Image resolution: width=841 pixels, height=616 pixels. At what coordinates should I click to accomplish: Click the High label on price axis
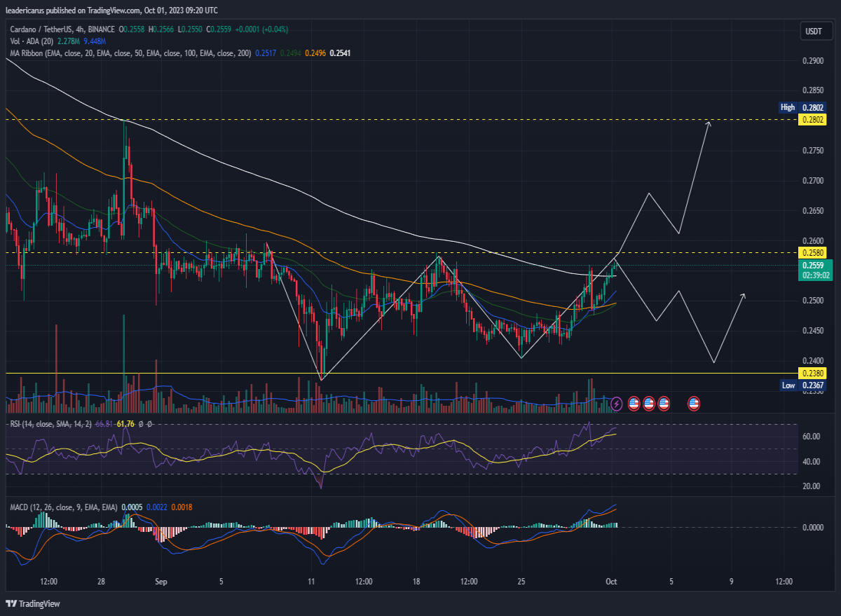coord(788,107)
